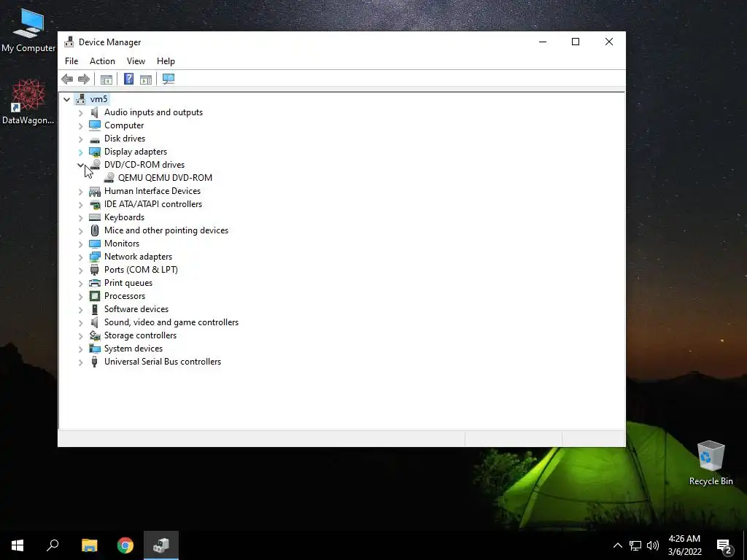The width and height of the screenshot is (747, 560).
Task: Click the Audio inputs and outputs speaker icon
Action: pyautogui.click(x=95, y=112)
